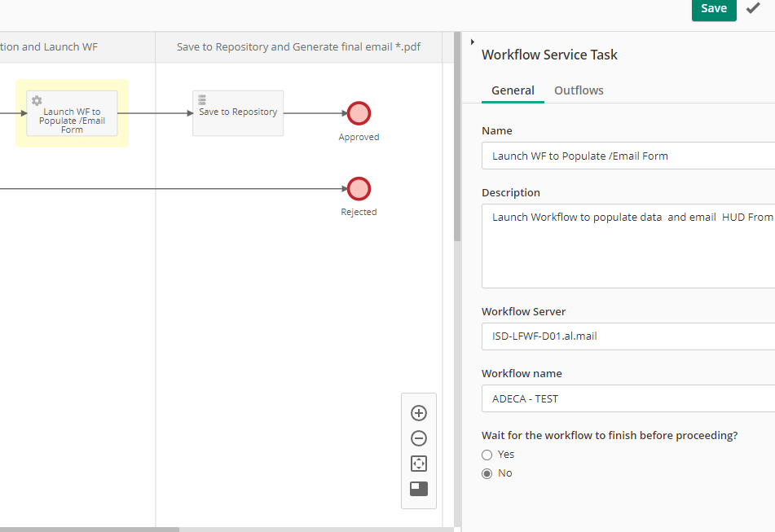Switch to the General tab
The width and height of the screenshot is (775, 532).
point(513,90)
